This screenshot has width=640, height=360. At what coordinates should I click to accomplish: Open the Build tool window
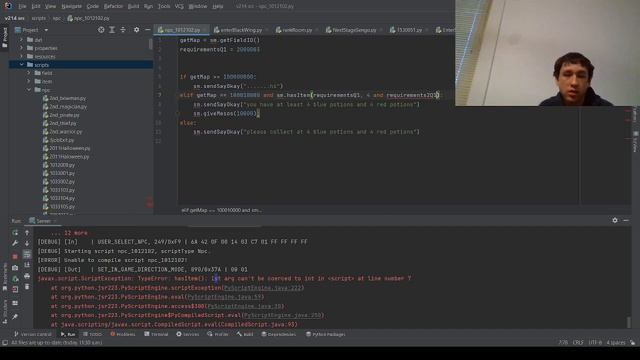(245, 334)
